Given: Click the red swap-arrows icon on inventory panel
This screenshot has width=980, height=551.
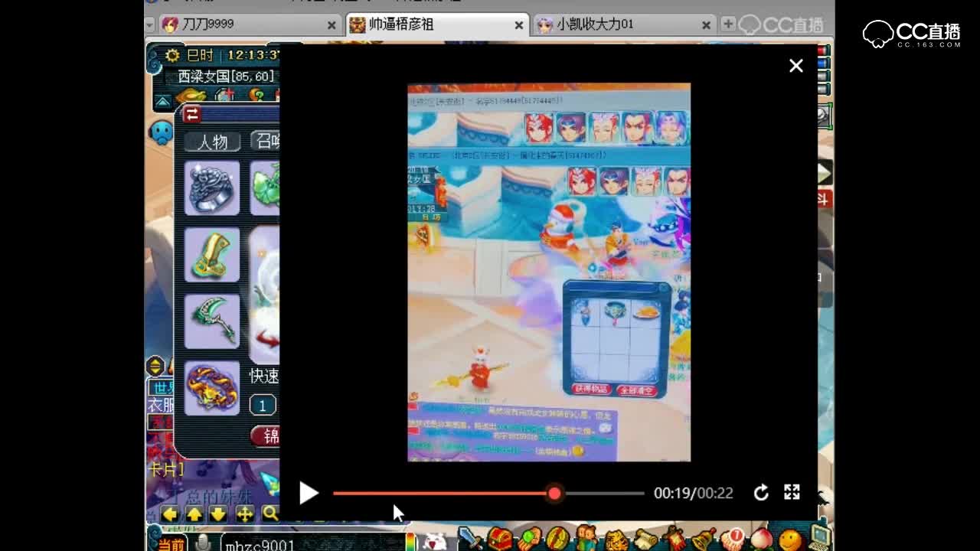Looking at the screenshot, I should (x=192, y=114).
